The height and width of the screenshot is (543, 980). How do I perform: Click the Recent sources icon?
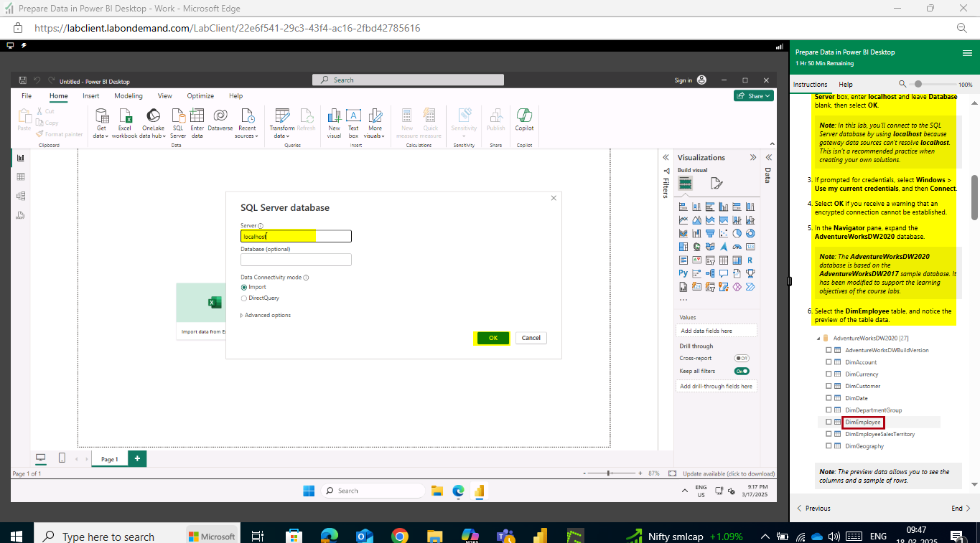click(247, 115)
